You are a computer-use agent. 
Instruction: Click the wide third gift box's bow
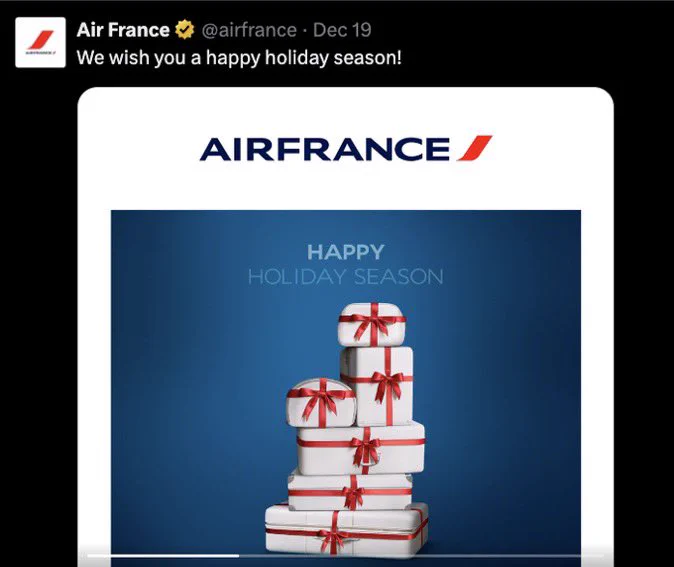tap(365, 450)
